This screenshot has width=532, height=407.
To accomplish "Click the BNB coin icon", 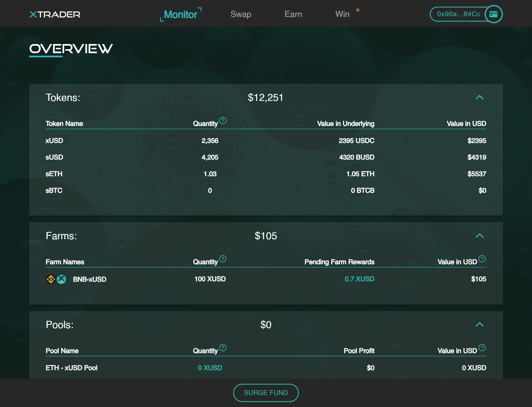I will click(x=51, y=279).
